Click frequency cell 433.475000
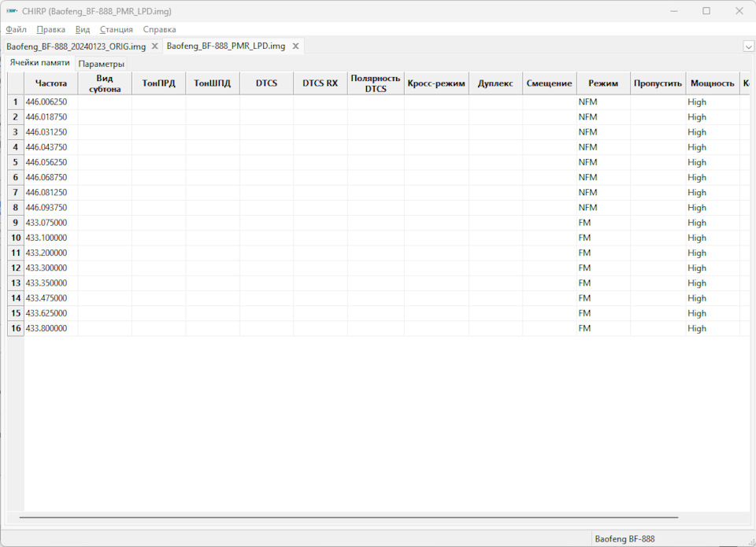Viewport: 756px width, 547px height. (50, 298)
